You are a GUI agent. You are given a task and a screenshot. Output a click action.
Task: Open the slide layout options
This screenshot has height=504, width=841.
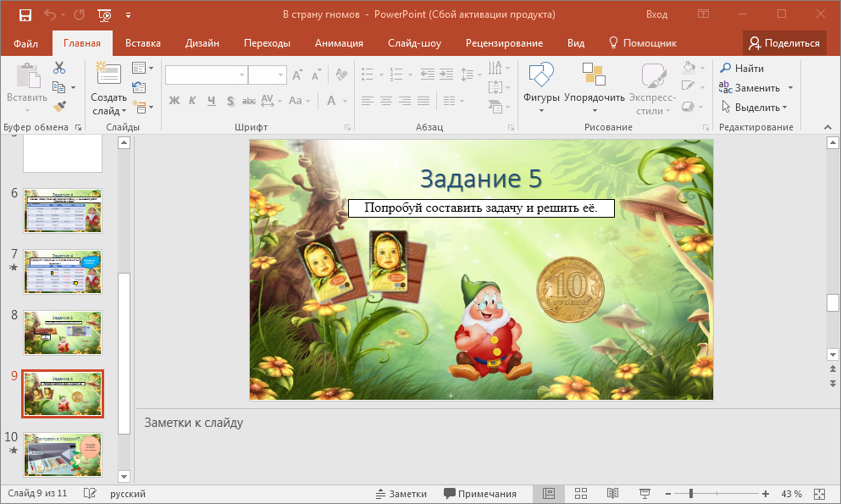142,68
